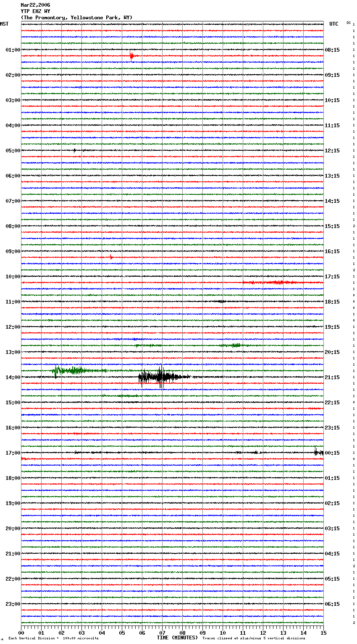This screenshot has height=644, width=357.
Task: Click the DC column header
Action: (349, 23)
